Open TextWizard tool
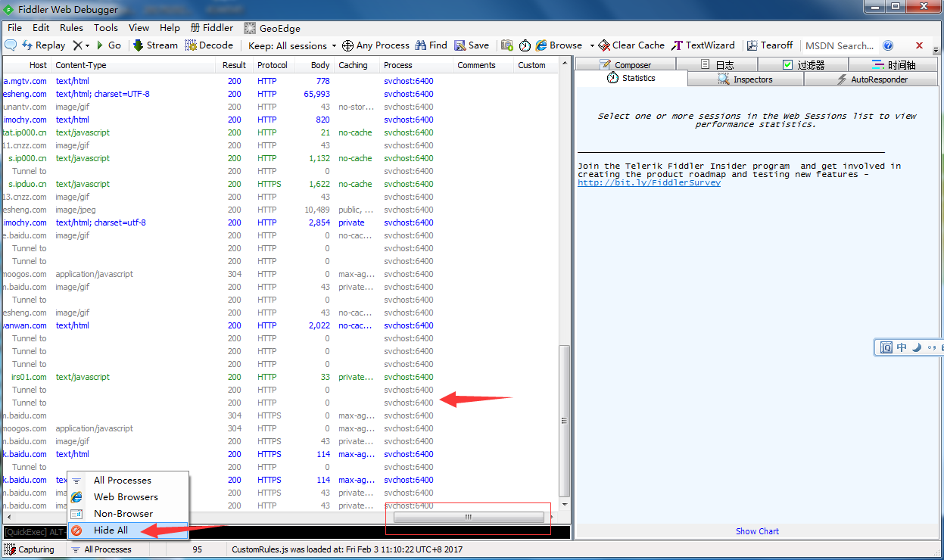This screenshot has height=560, width=944. click(703, 45)
